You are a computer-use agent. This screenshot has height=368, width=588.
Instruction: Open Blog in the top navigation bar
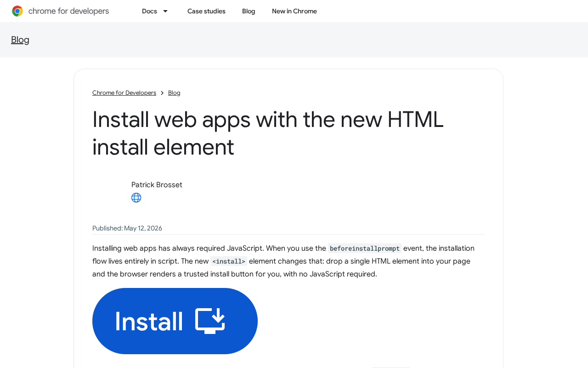click(x=249, y=11)
